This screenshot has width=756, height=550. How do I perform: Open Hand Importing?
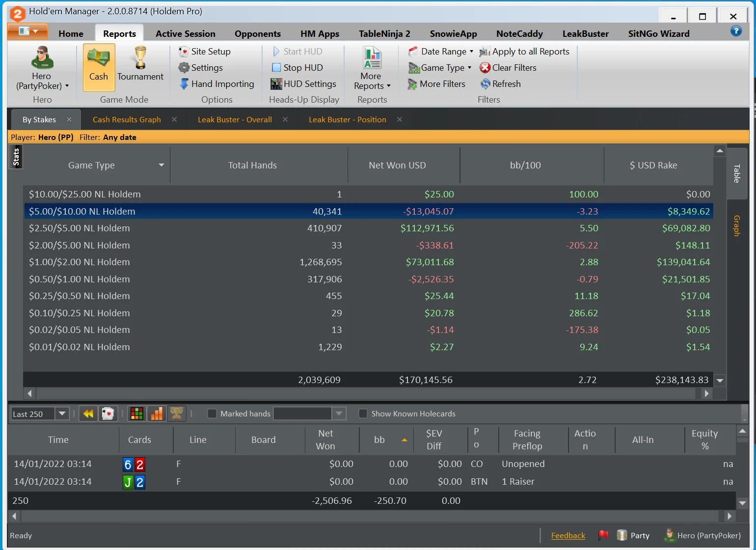[216, 84]
